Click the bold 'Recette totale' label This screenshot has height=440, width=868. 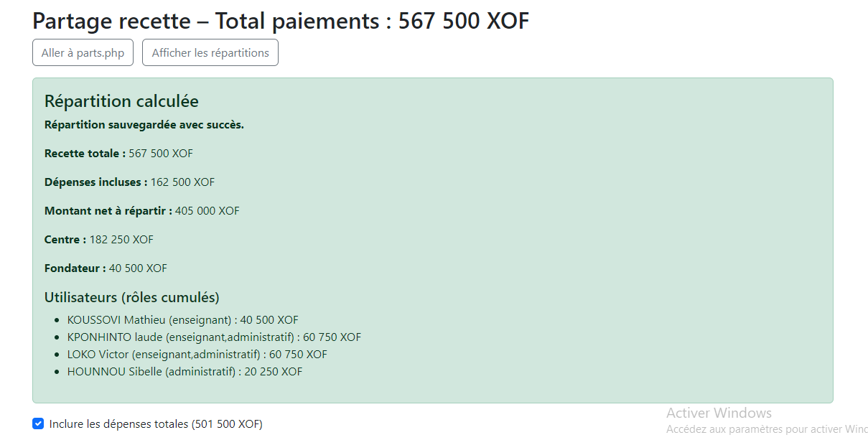point(85,154)
